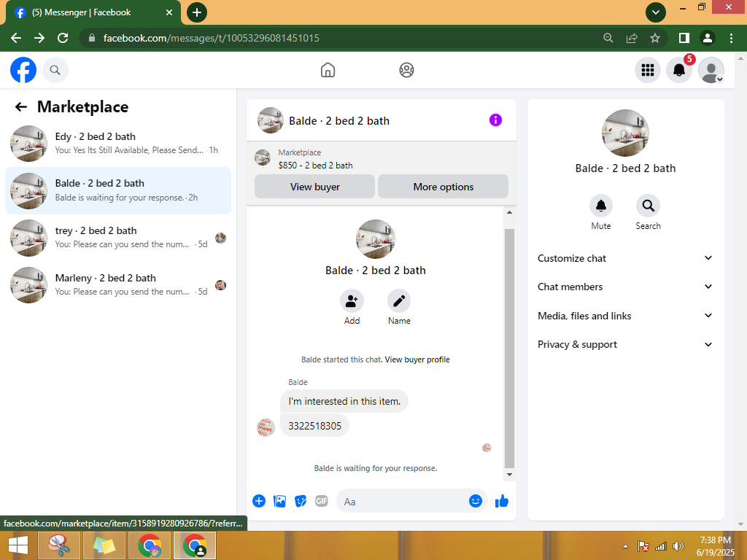Open the volume speaker tray icon
The height and width of the screenshot is (560, 747).
[x=678, y=546]
